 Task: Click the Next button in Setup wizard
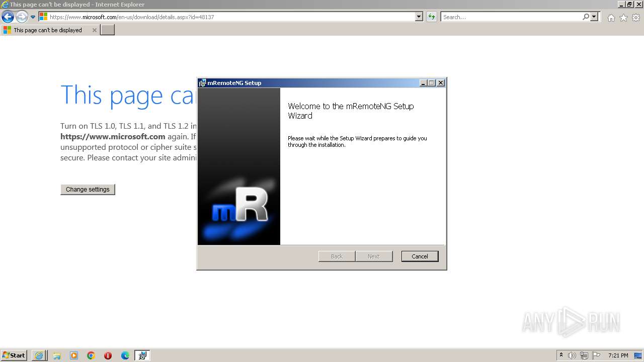point(373,256)
